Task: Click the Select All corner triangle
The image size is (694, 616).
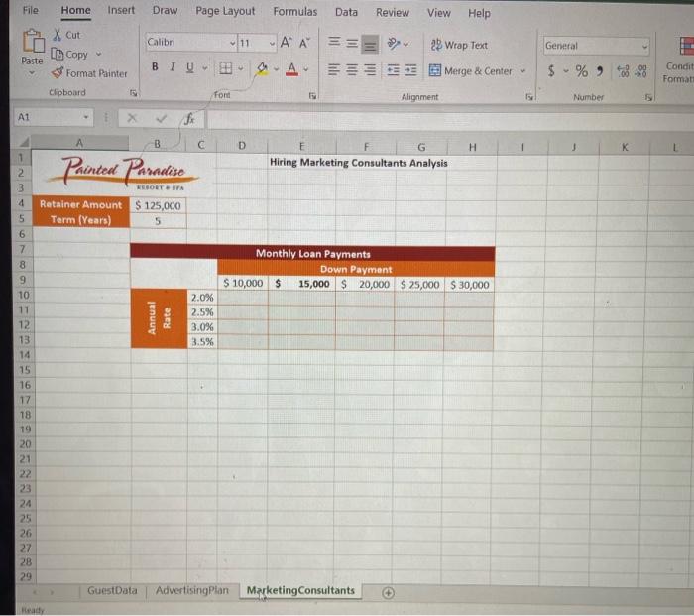Action: [24, 142]
